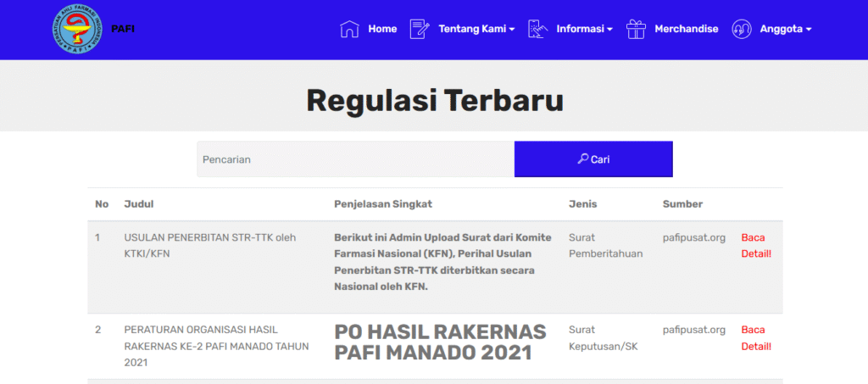Viewport: 868px width, 384px height.
Task: Select the USULAN PENERBITAN STR-TTK title
Action: (x=209, y=245)
